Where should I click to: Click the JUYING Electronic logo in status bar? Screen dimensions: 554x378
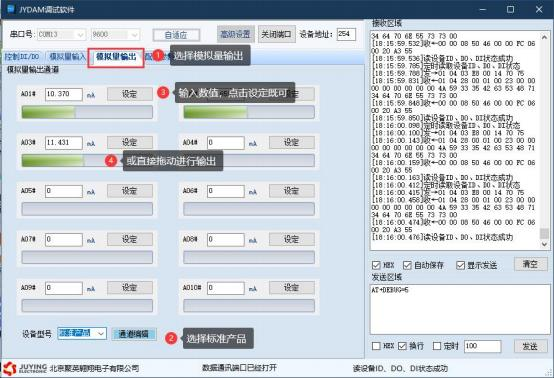pyautogui.click(x=25, y=368)
